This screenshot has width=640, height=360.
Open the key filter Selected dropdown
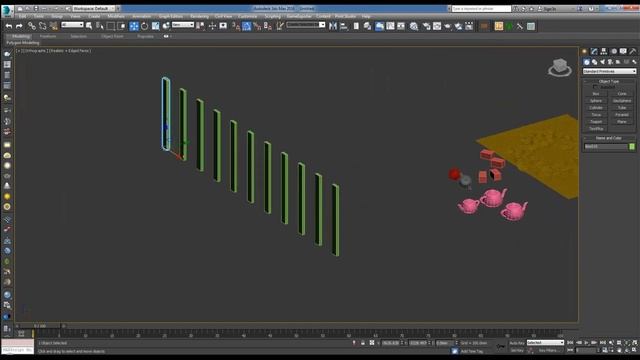(545, 343)
